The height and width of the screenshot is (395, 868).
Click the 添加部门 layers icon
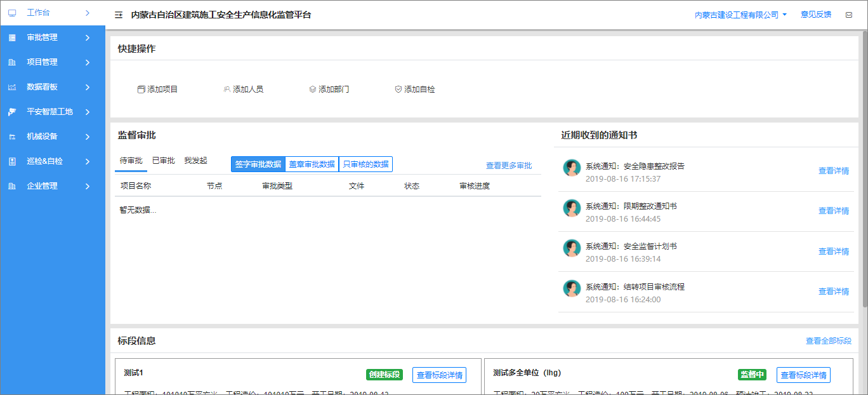click(312, 90)
